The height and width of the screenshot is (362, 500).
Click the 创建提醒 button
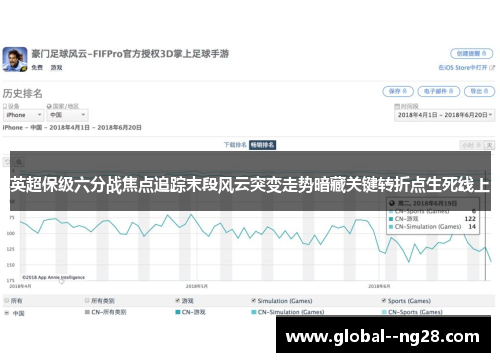(x=471, y=53)
